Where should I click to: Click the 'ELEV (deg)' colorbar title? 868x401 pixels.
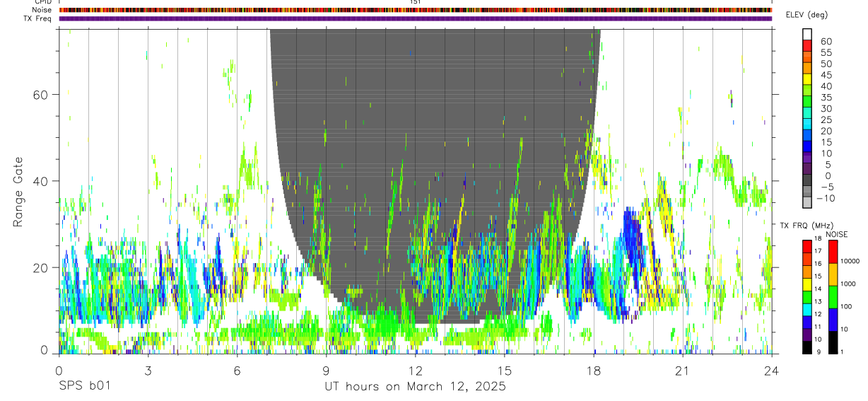pos(807,15)
